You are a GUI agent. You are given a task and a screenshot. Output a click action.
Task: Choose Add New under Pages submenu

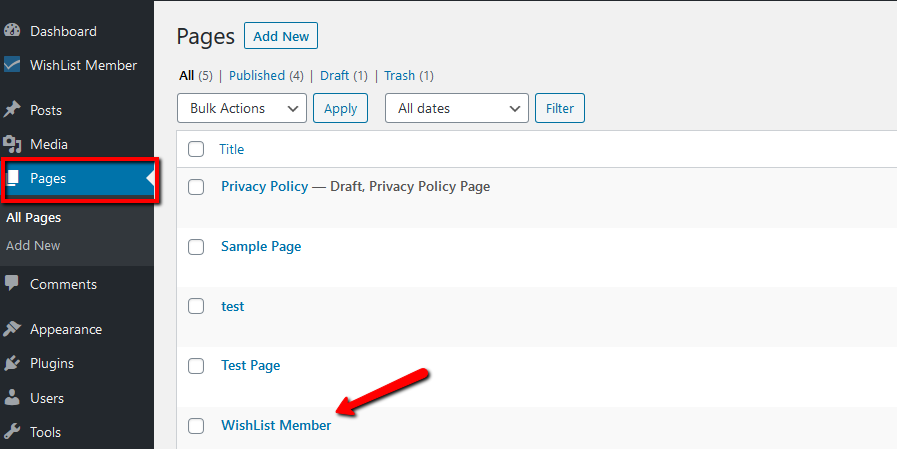(33, 245)
